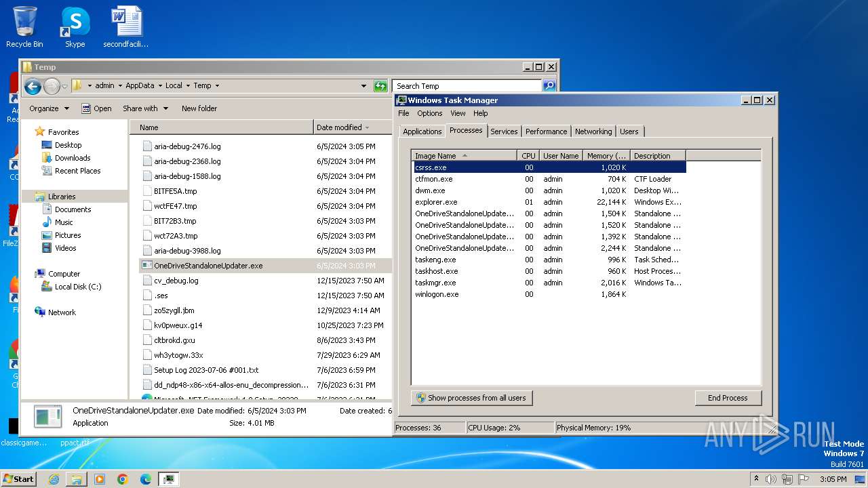Sort processes by Image Name column
Screen dimensions: 868x488
[x=465, y=156]
